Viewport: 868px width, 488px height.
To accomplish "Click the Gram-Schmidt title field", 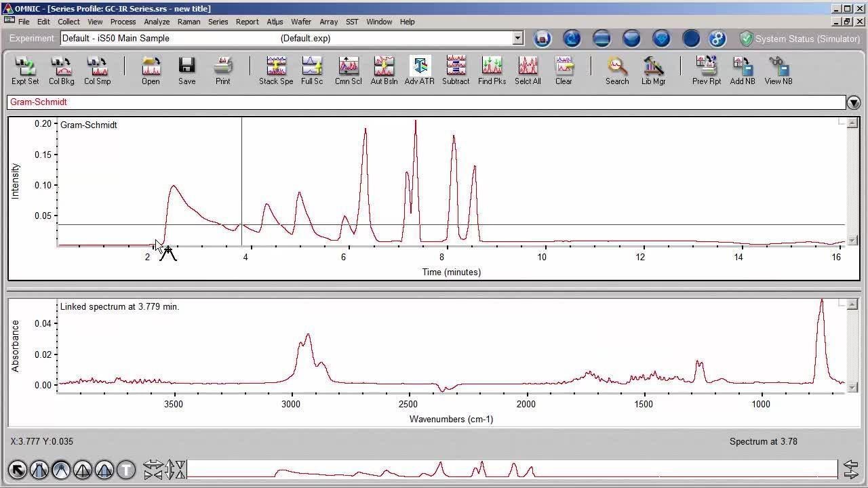I will 426,102.
